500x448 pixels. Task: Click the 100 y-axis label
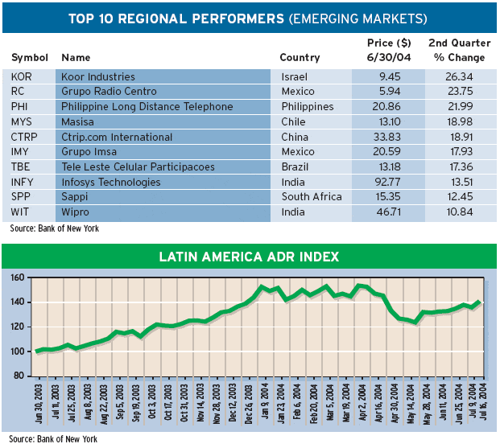pos(17,351)
